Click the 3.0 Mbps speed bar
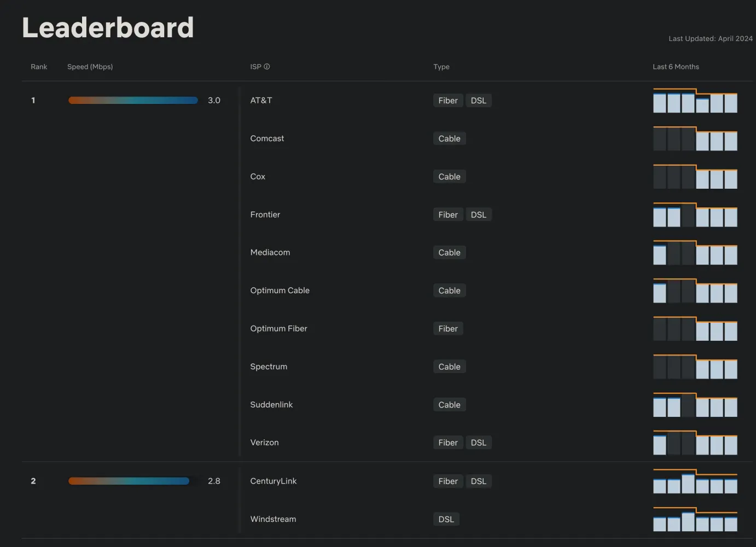756x547 pixels. click(133, 100)
